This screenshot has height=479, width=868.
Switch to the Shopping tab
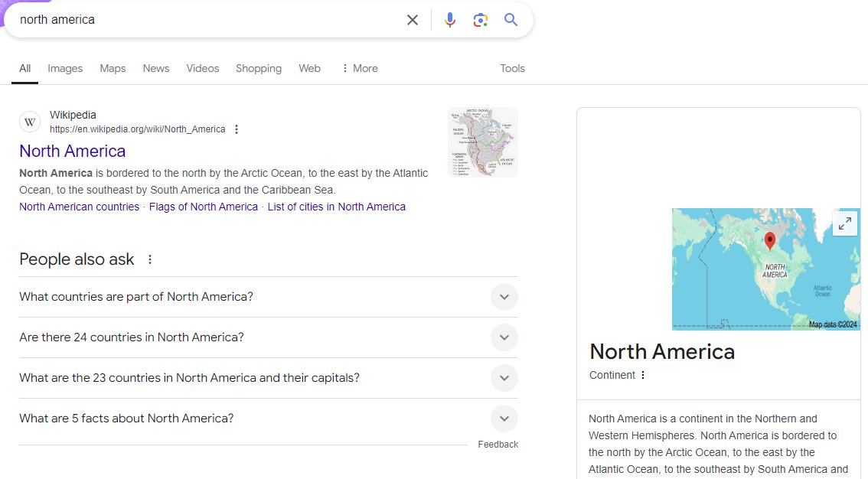(x=259, y=68)
